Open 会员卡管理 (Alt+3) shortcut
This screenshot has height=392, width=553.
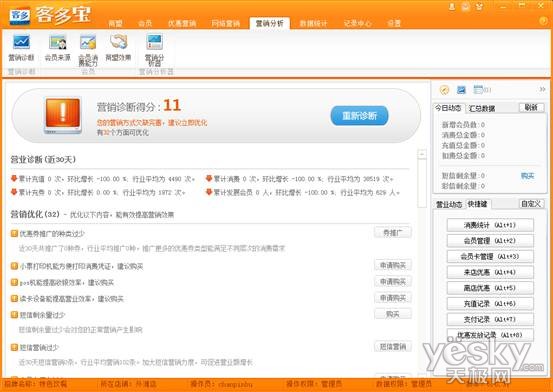[490, 257]
